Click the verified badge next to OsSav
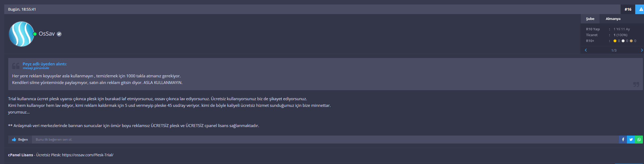644x164 pixels. (59, 34)
